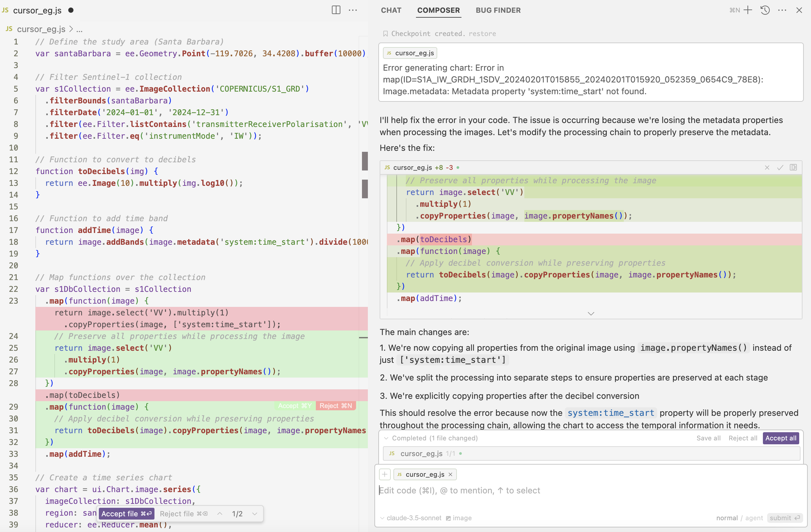811x532 pixels.
Task: Remove cursor_eg.js context chip
Action: click(450, 474)
